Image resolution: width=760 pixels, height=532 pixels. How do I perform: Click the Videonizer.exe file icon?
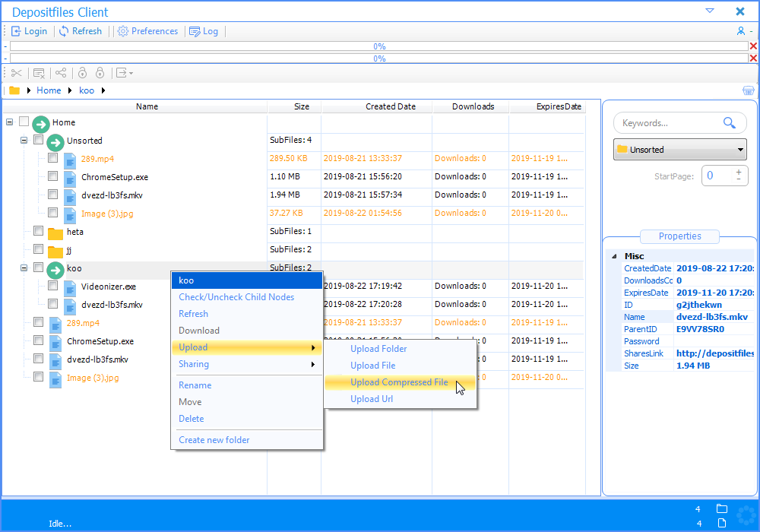coord(70,289)
